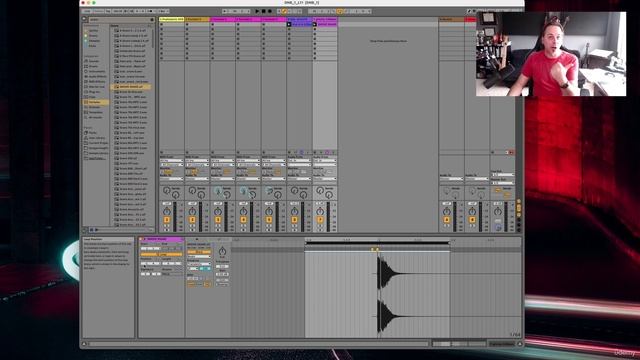Screen dimensions: 640x360
Task: Click the webcam video overlay thumbnail
Action: pos(551,54)
